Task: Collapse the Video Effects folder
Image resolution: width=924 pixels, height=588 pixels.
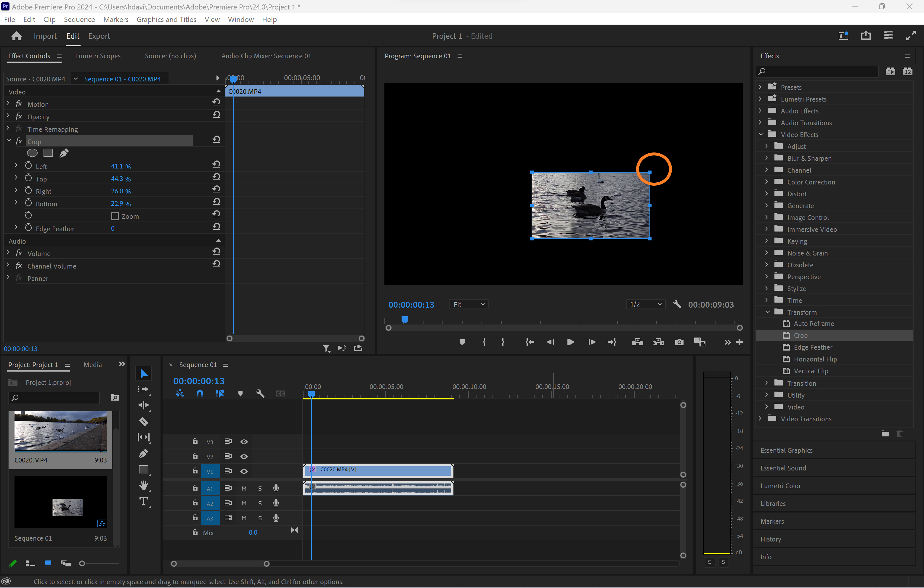Action: click(761, 134)
